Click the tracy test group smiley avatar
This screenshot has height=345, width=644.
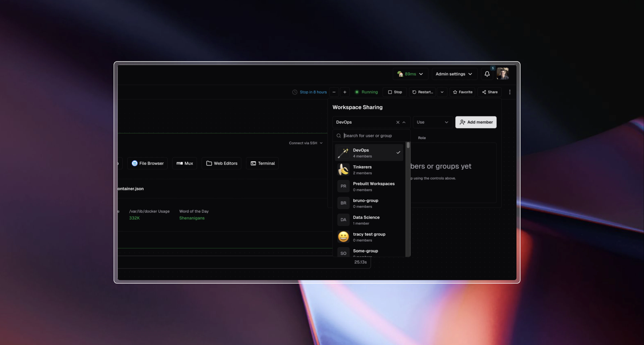point(343,237)
